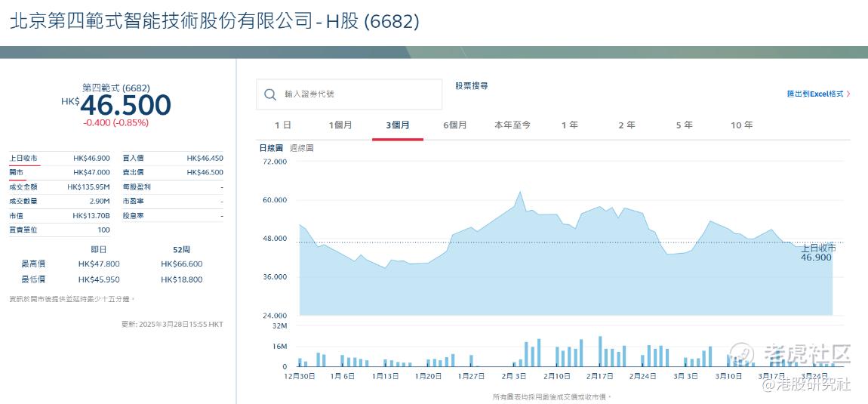The width and height of the screenshot is (868, 404).
Task: Choose the 2年 chart range
Action: [x=627, y=125]
